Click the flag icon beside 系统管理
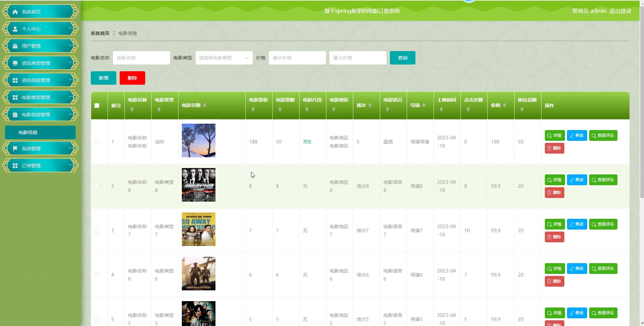Screen dimensions: 644x326 15,149
